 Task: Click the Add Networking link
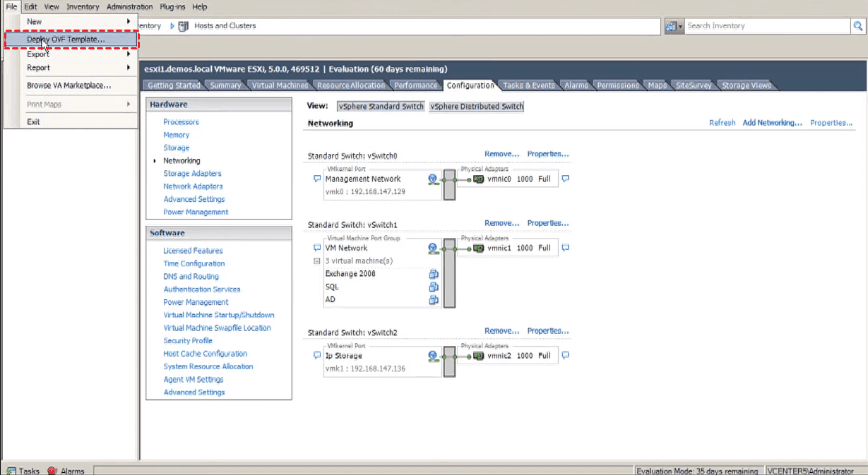point(772,123)
